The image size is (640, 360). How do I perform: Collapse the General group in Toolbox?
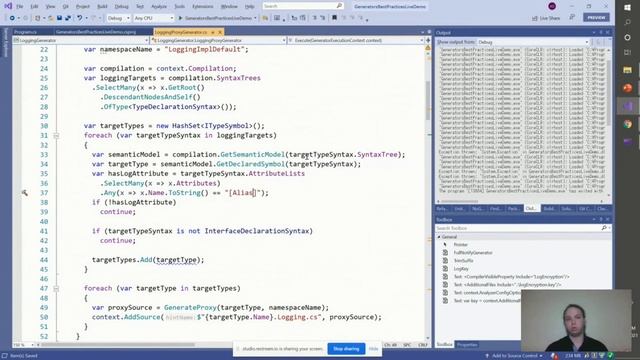[x=439, y=237]
